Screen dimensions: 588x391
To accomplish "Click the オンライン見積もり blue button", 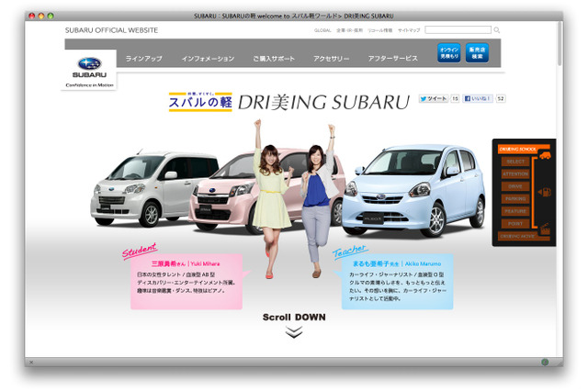I will point(449,53).
